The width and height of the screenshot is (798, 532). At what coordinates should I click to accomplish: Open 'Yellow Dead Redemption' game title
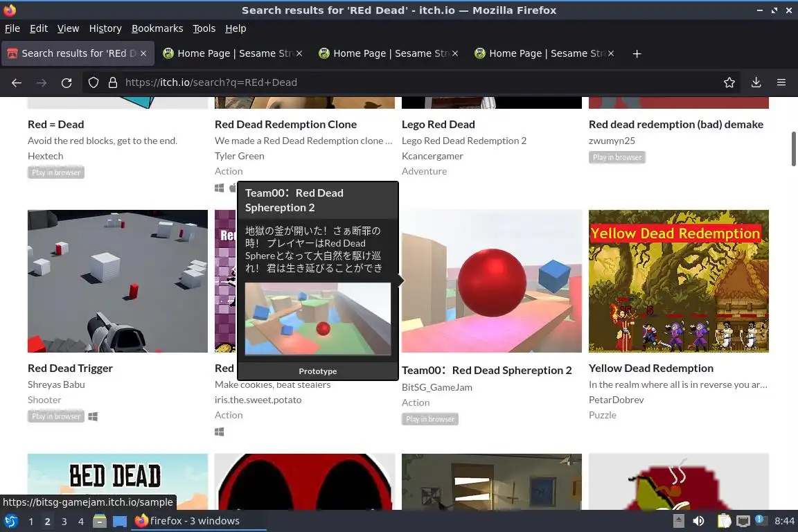tap(651, 368)
